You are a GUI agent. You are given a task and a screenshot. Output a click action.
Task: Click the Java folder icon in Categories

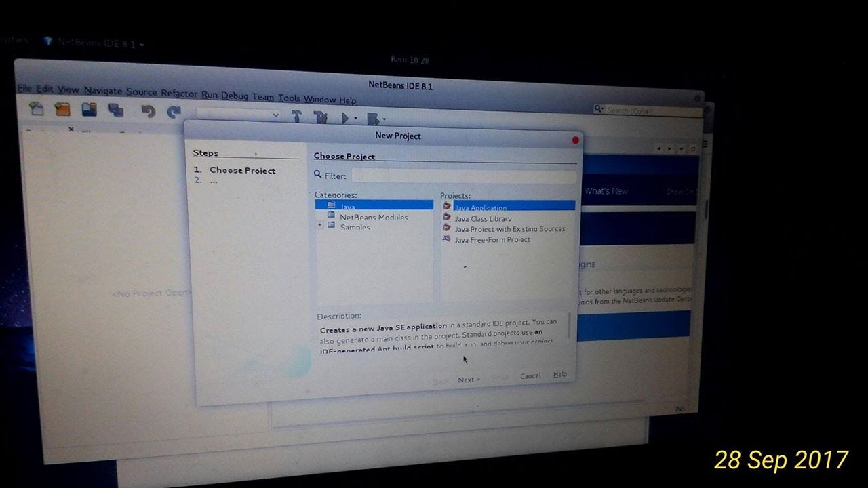331,205
